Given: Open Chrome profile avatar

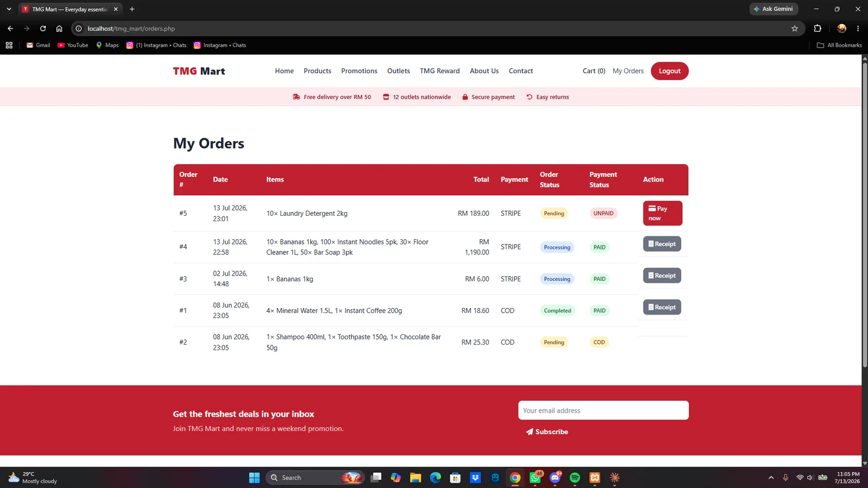Looking at the screenshot, I should point(841,29).
